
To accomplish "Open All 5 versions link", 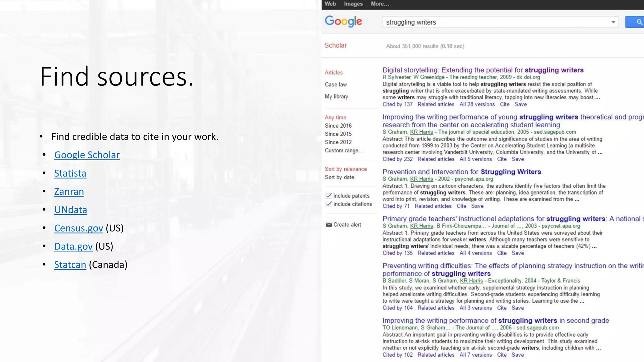I will (476, 159).
